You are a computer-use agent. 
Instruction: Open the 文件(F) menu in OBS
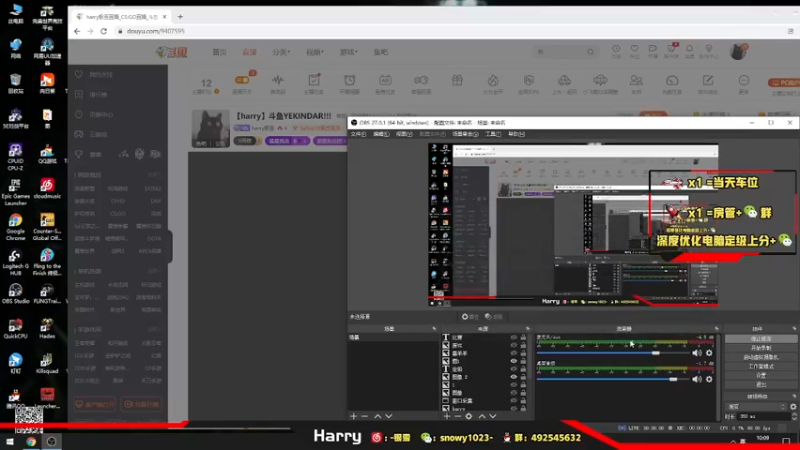(358, 134)
